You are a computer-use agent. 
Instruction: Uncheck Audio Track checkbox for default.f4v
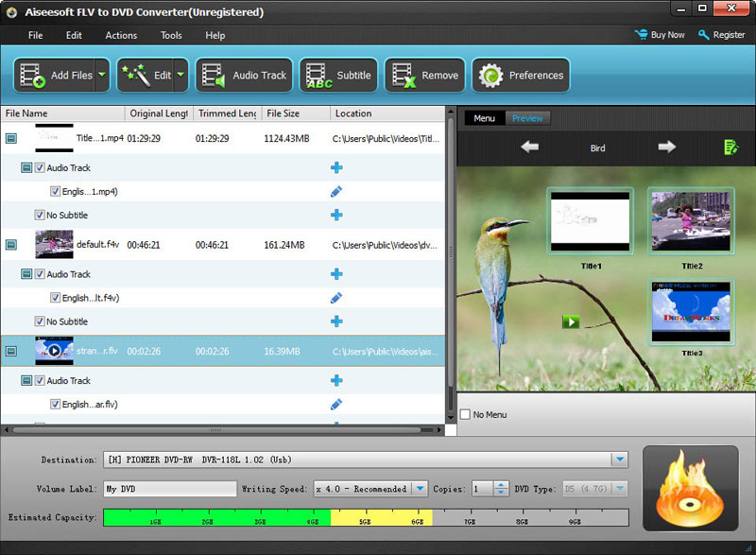pos(40,273)
